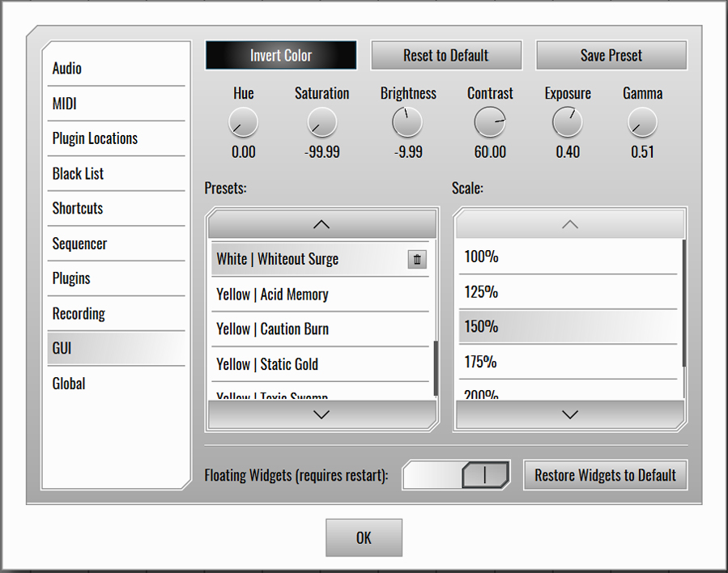
Task: Click the Gamma value 0.51
Action: pyautogui.click(x=643, y=151)
